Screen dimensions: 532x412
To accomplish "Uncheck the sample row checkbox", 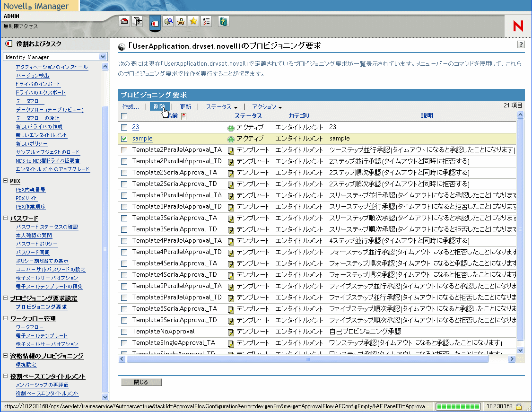I will tap(124, 139).
